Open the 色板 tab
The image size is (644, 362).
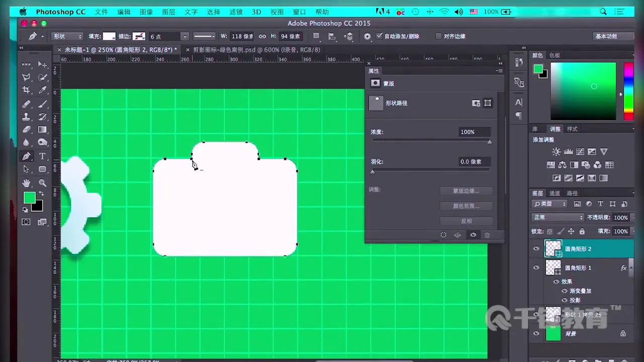554,55
